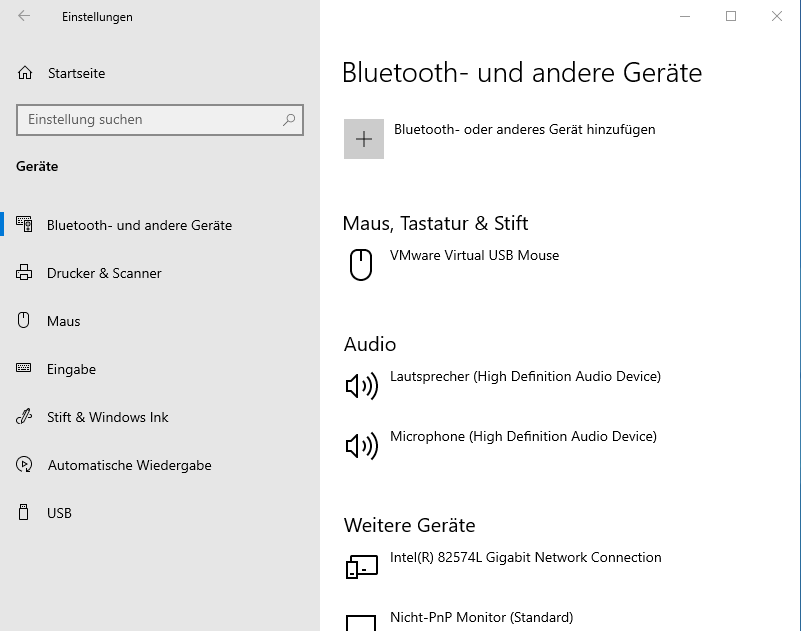Click the Lautsprecher speaker icon
Viewport: 801px width, 631px height.
[361, 386]
